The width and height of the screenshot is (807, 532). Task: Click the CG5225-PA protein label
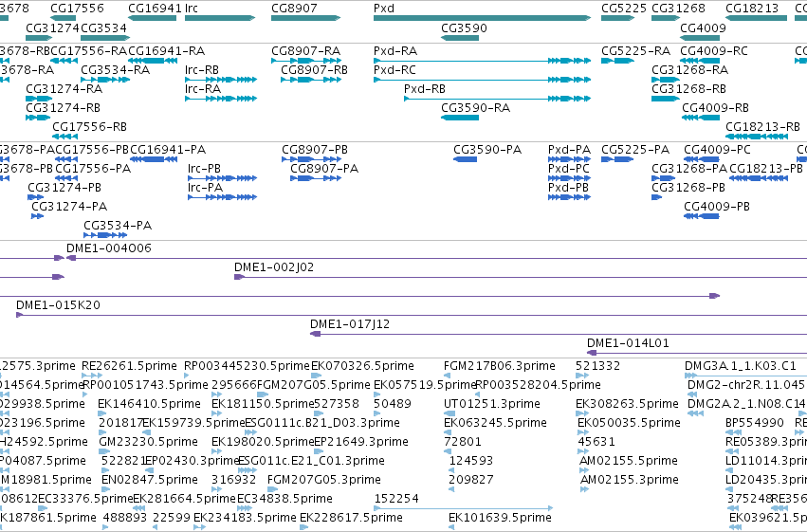point(635,150)
